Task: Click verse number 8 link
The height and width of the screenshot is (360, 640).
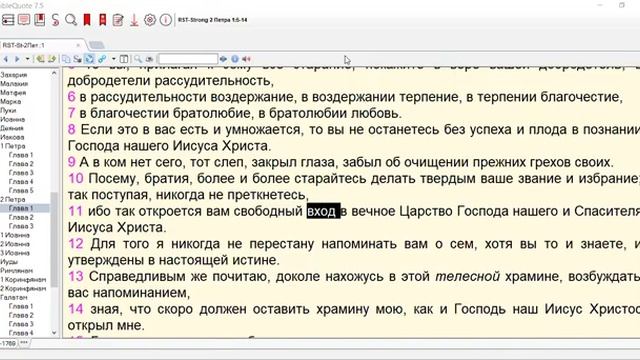Action: pyautogui.click(x=71, y=129)
